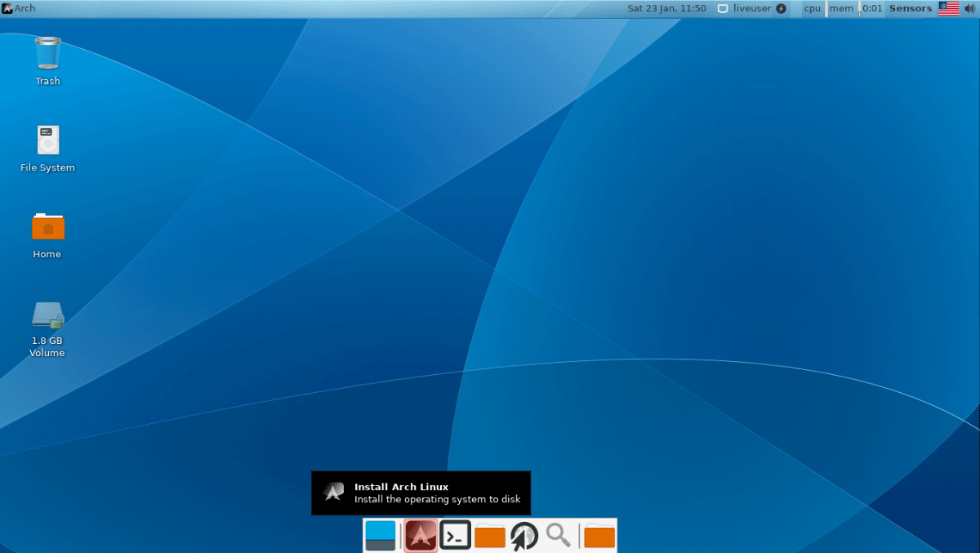
Task: Click the date and time clock
Action: point(666,8)
